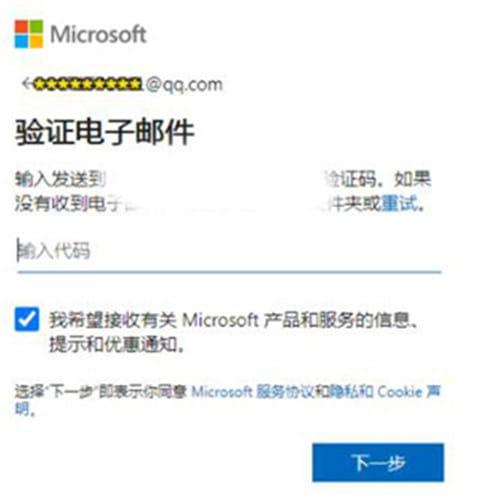480x498 pixels.
Task: Click the 验证电子邮件 heading
Action: click(x=105, y=132)
